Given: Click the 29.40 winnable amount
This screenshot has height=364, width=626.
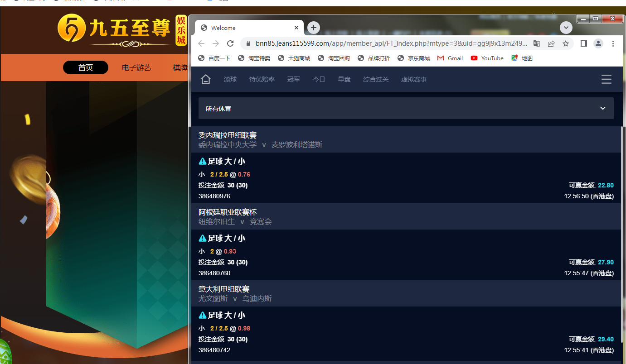Looking at the screenshot, I should tap(606, 339).
